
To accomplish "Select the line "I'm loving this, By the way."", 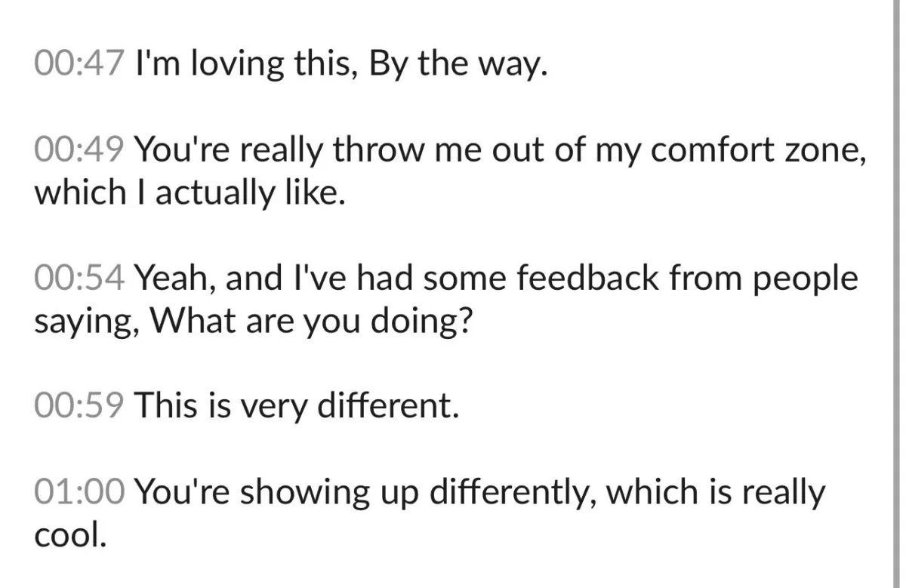I will coord(339,66).
